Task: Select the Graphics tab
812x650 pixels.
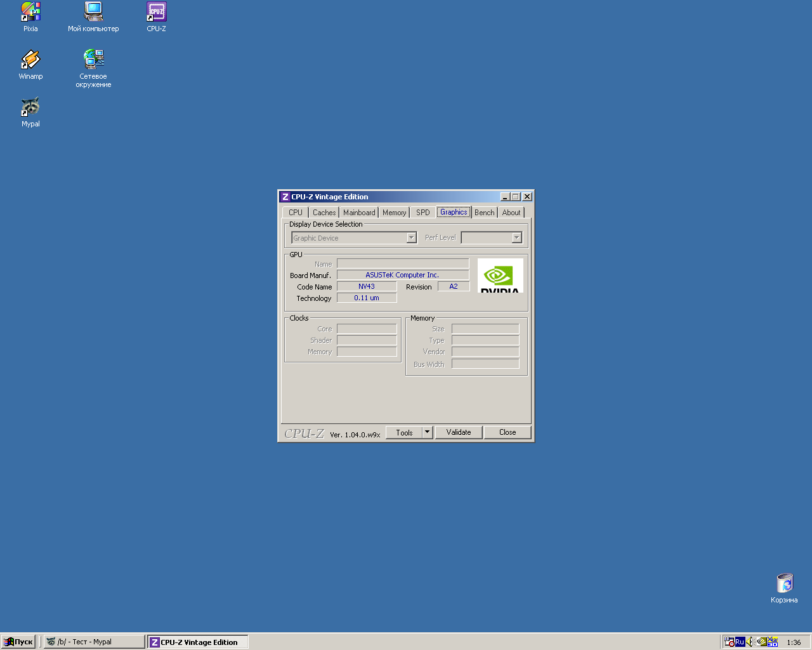Action: (454, 212)
